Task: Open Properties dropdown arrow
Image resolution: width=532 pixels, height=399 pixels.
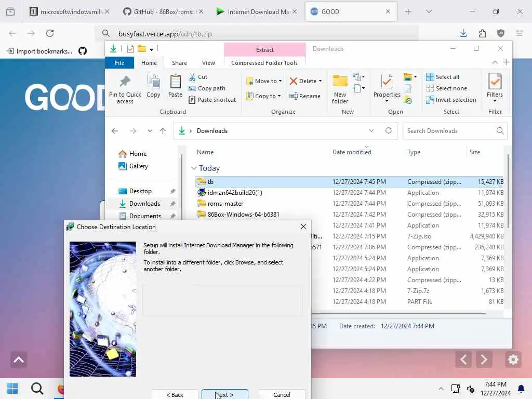Action: coord(387,101)
